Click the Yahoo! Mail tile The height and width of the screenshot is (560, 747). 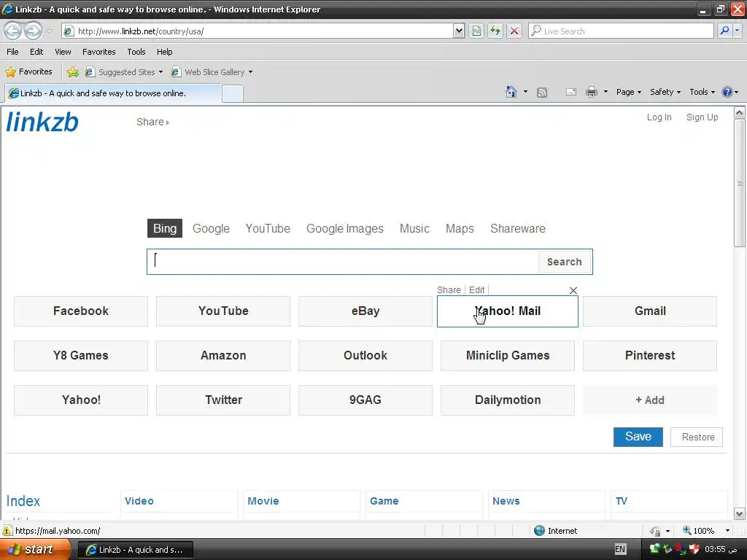click(x=508, y=311)
